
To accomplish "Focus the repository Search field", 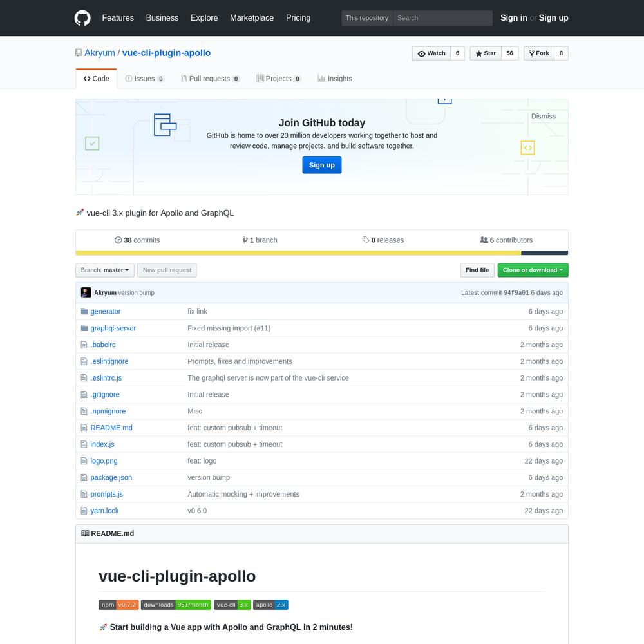I will 442,18.
